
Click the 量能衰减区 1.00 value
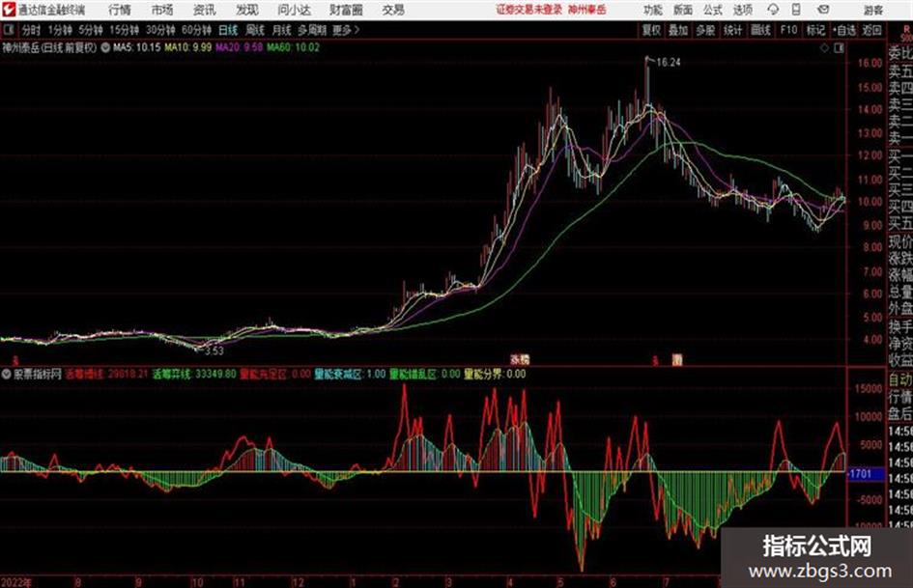pyautogui.click(x=350, y=374)
